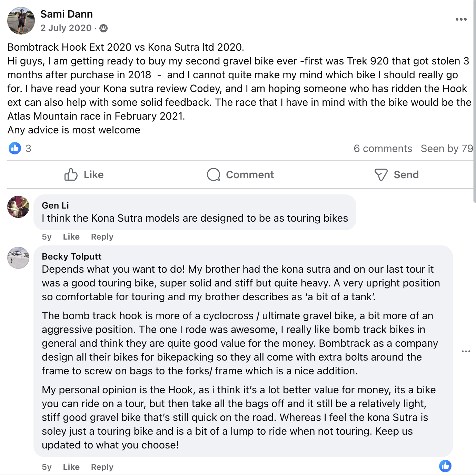Image resolution: width=476 pixels, height=475 pixels.
Task: Click the Comment speech bubble icon
Action: (214, 174)
